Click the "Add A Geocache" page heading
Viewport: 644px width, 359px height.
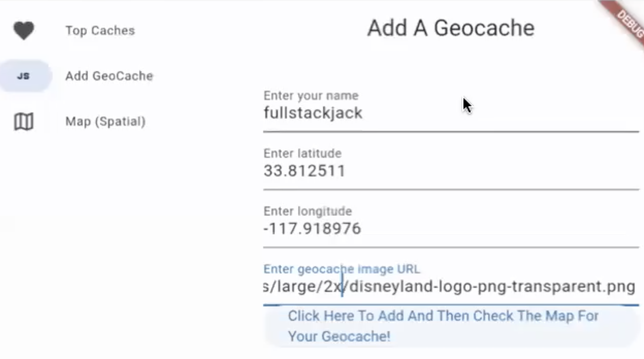450,28
